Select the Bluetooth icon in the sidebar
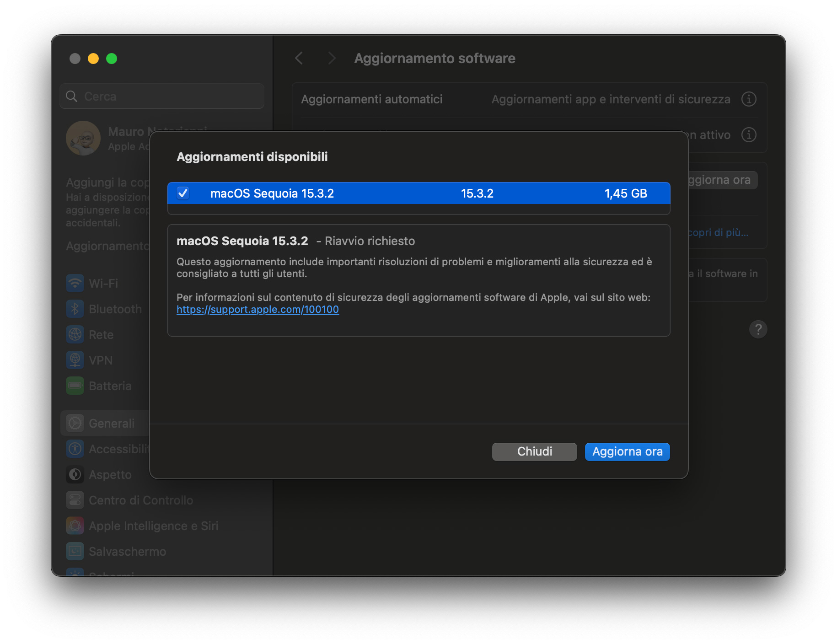Image resolution: width=837 pixels, height=644 pixels. coord(75,309)
